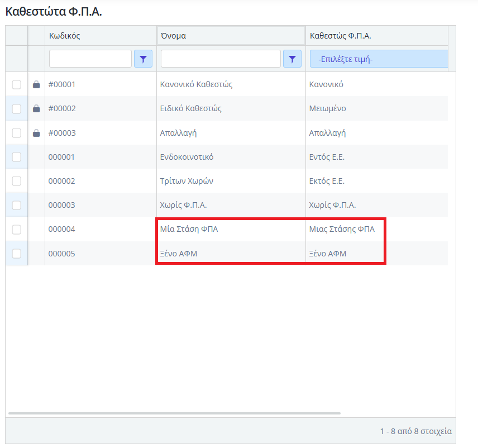This screenshot has width=478, height=448.
Task: Toggle checkbox for Τρίτων Χωρών row
Action: 17,181
